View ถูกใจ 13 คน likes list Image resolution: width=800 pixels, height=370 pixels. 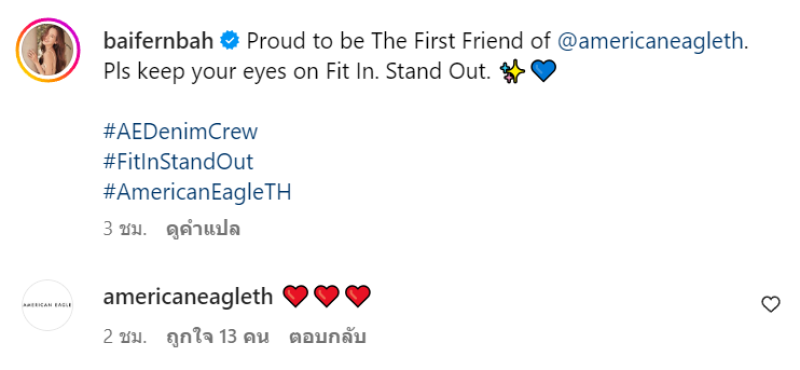point(217,337)
